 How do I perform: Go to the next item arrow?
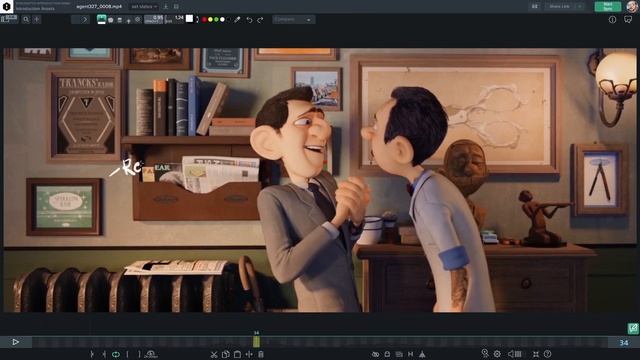(x=85, y=19)
